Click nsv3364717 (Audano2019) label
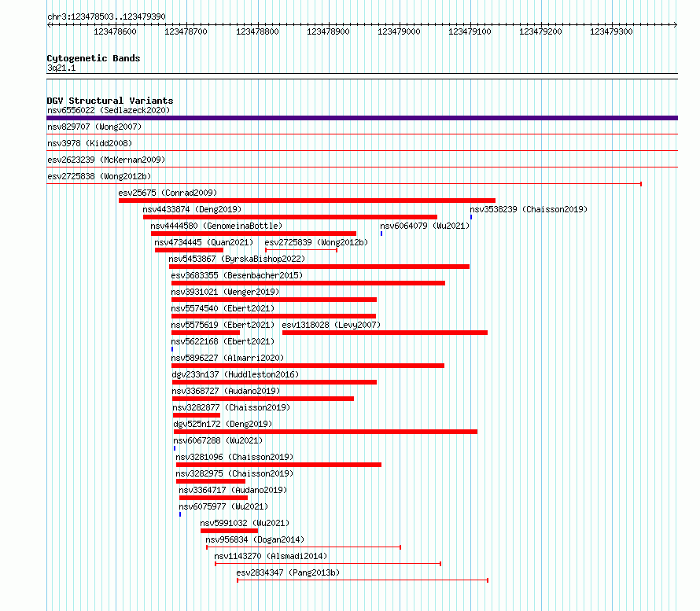 pyautogui.click(x=233, y=490)
